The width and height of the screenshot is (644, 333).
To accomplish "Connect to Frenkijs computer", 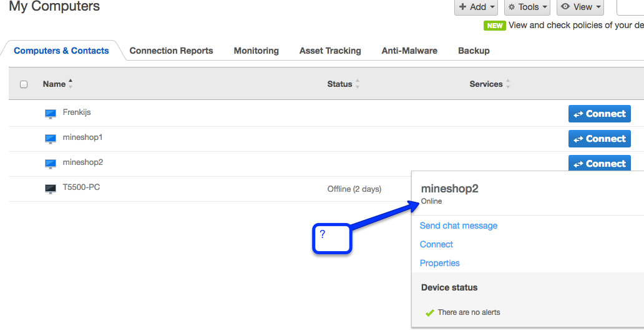I will [599, 114].
